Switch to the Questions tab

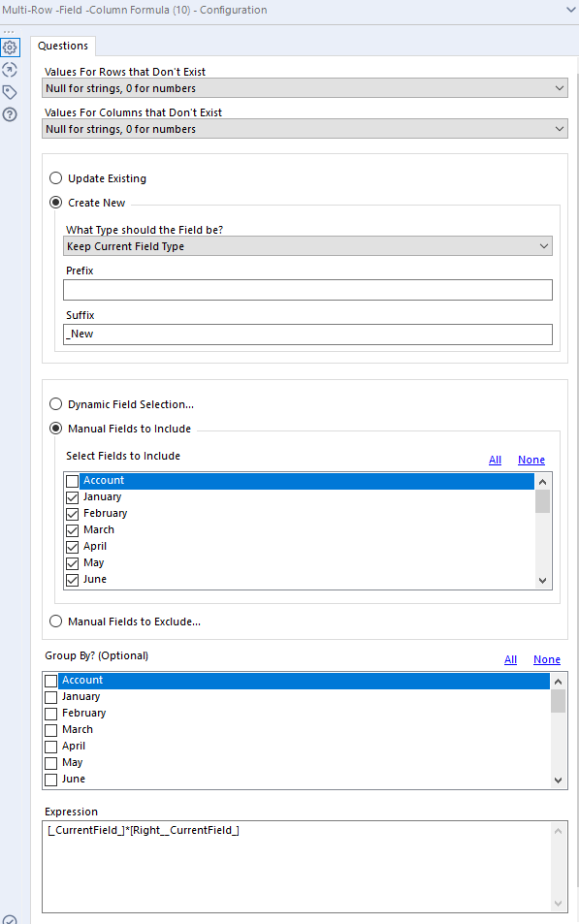[x=63, y=46]
